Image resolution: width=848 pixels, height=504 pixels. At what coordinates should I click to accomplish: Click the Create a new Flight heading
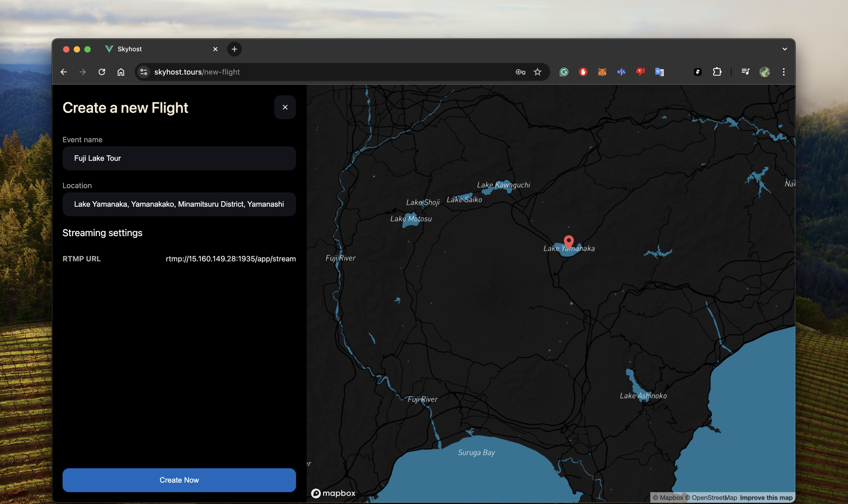click(125, 108)
